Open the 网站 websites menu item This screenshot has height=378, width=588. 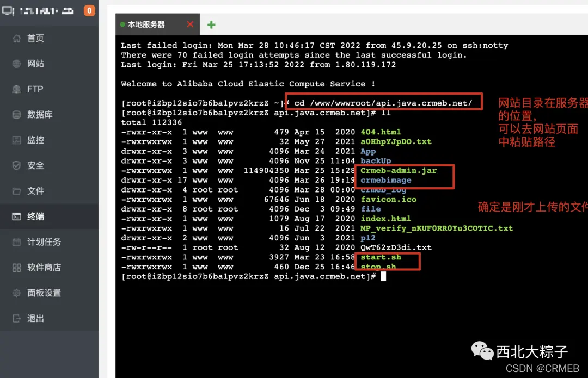(x=49, y=64)
